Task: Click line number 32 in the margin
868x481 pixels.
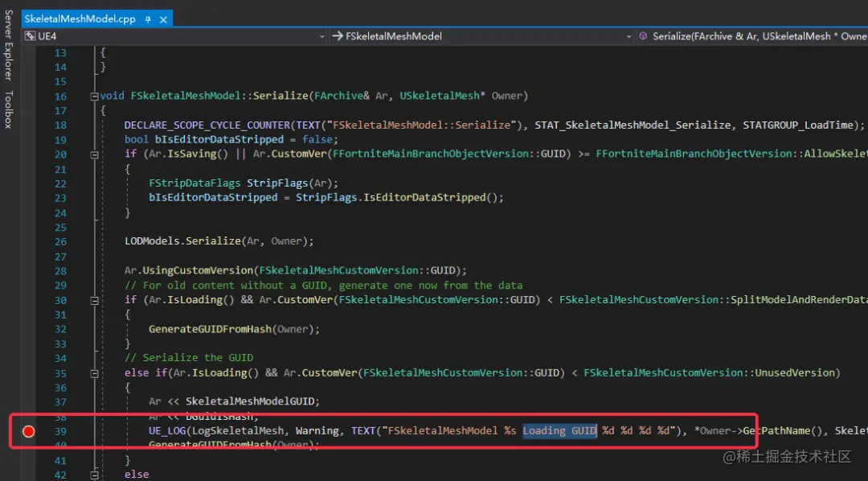Action: point(60,329)
